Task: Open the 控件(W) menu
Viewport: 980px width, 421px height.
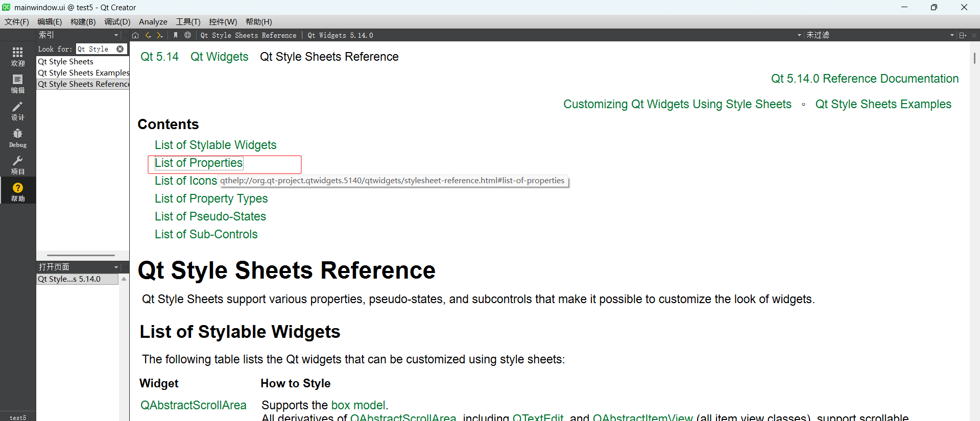Action: (223, 22)
